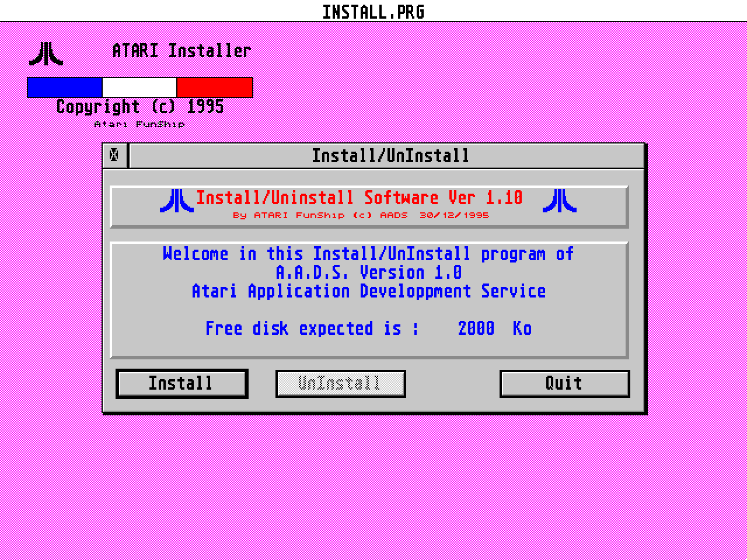Click the 'By ATARI FunShip (c) AADS 30/12/1995' line
This screenshot has height=560, width=747.
(x=361, y=215)
